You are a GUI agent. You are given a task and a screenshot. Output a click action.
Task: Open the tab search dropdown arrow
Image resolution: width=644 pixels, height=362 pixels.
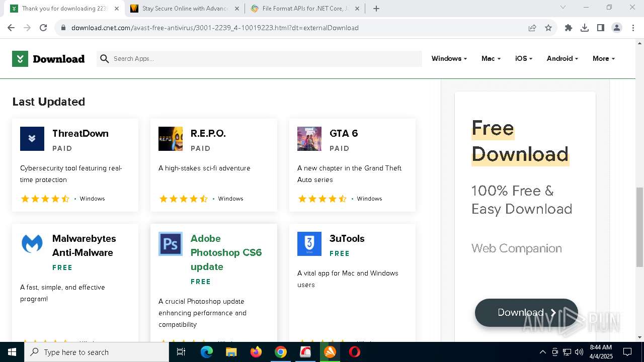coord(563,8)
